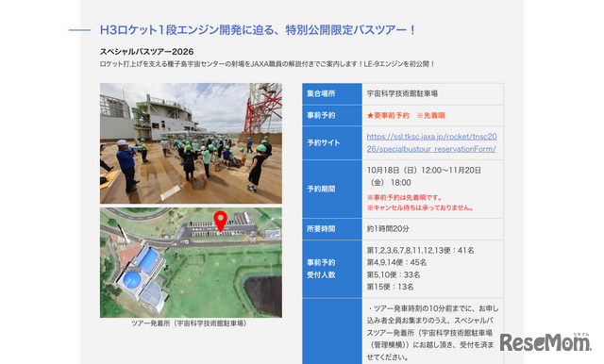Click the '集合場所' table header cell
Image resolution: width=604 pixels, height=364 pixels.
(x=332, y=93)
